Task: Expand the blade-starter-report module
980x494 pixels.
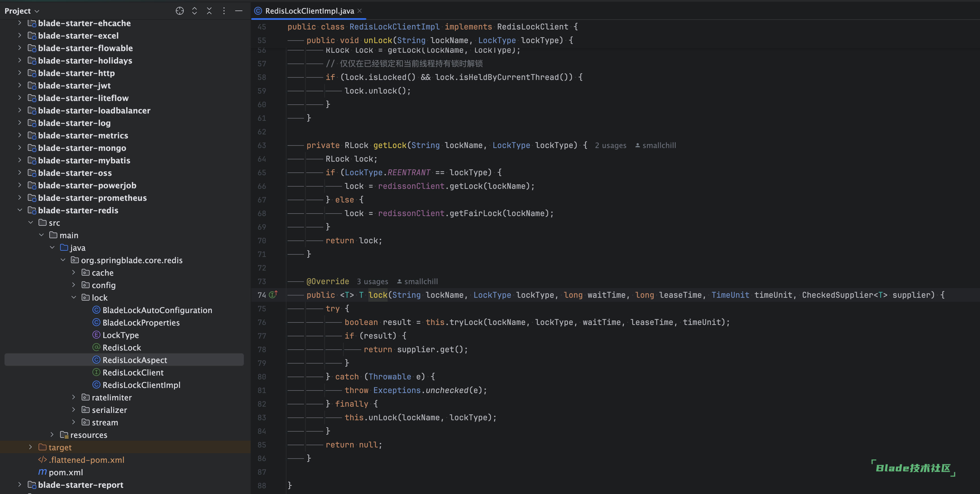Action: click(20, 484)
